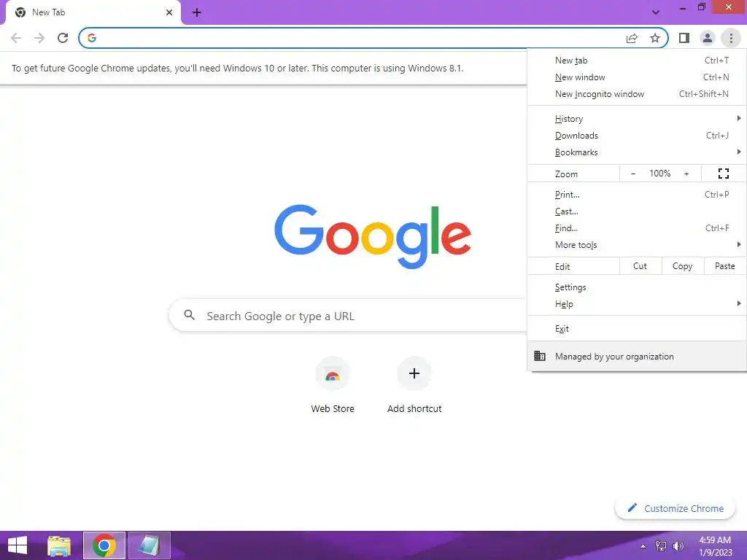The width and height of the screenshot is (747, 560).
Task: Click Cut in the Edit row
Action: pyautogui.click(x=640, y=266)
